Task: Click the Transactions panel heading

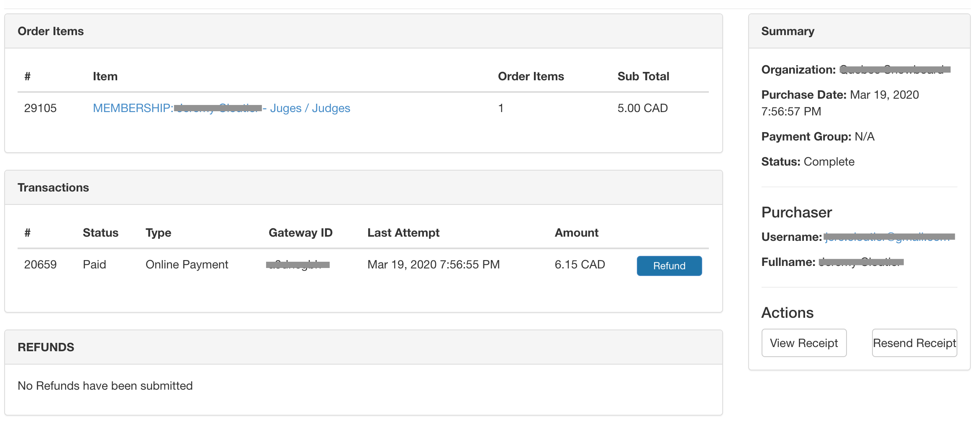Action: pyautogui.click(x=53, y=188)
